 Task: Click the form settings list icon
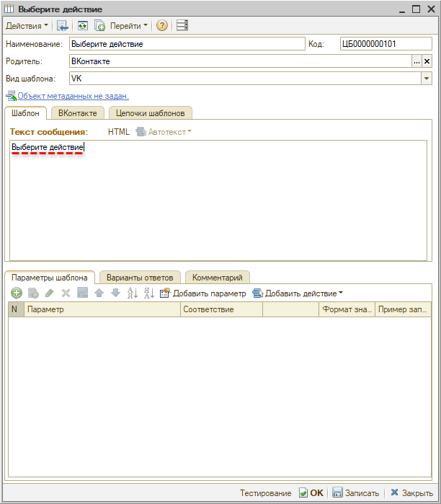[x=182, y=25]
